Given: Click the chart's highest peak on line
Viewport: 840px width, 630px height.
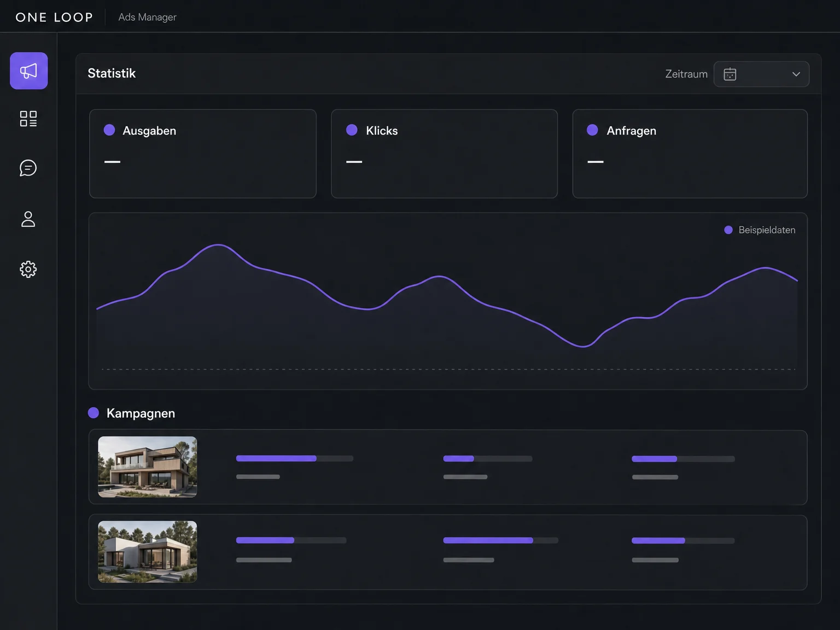Looking at the screenshot, I should coord(219,245).
